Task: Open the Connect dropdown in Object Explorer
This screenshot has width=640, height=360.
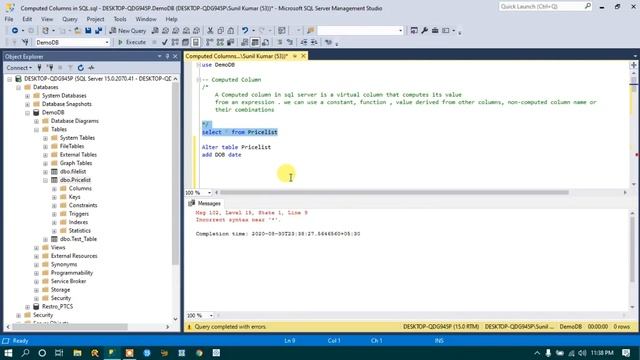Action: pyautogui.click(x=19, y=68)
